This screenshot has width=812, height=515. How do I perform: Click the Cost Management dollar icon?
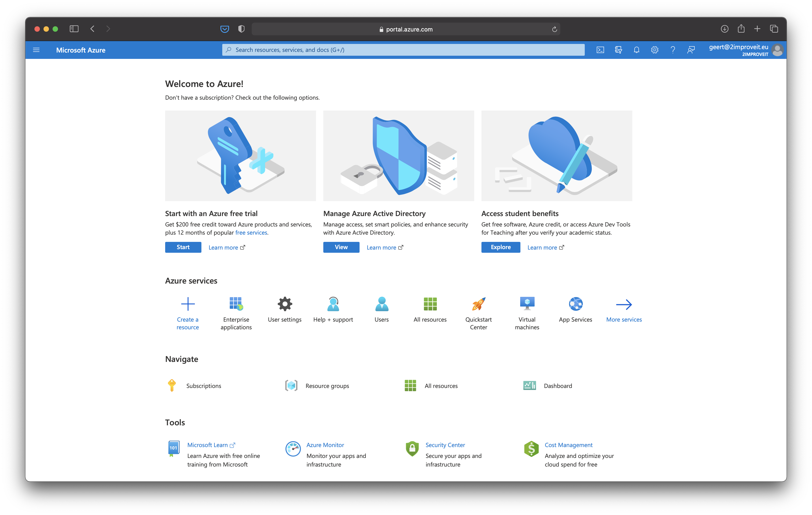click(x=532, y=449)
